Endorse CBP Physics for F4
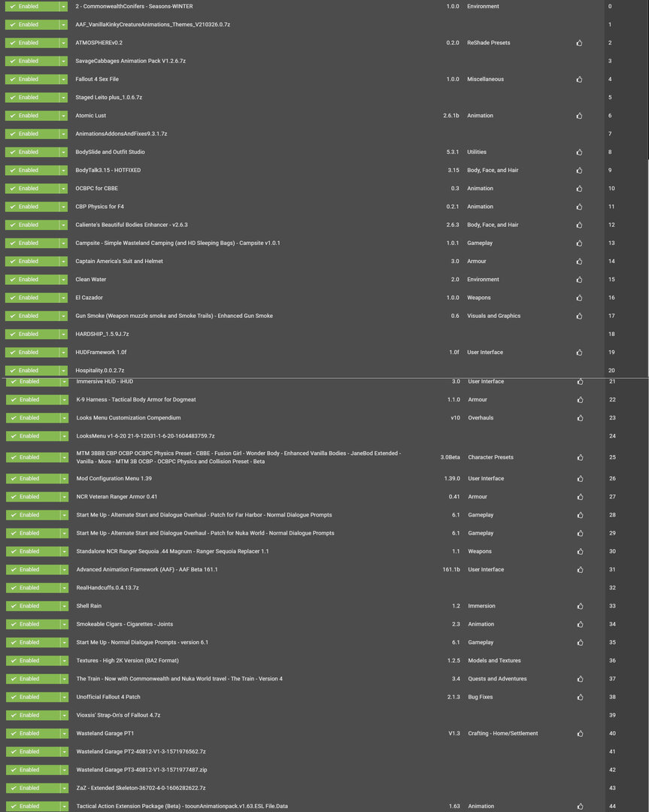This screenshot has width=649, height=812. click(579, 207)
